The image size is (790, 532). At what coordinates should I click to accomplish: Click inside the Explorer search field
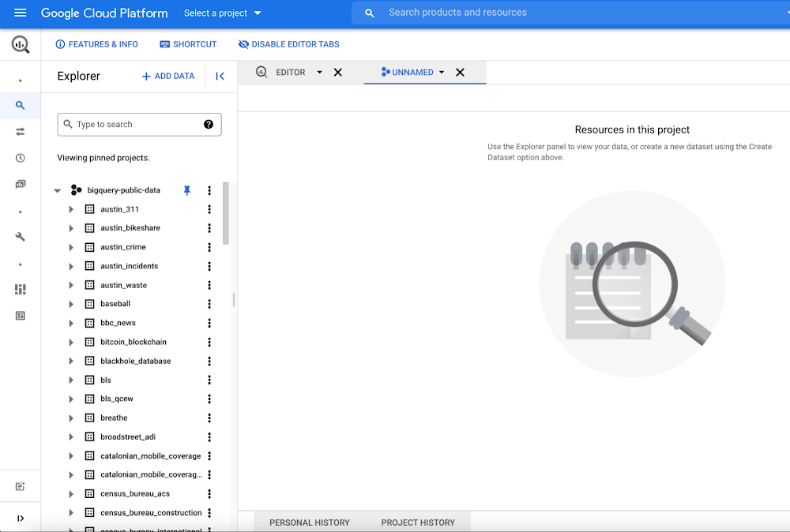pos(134,124)
